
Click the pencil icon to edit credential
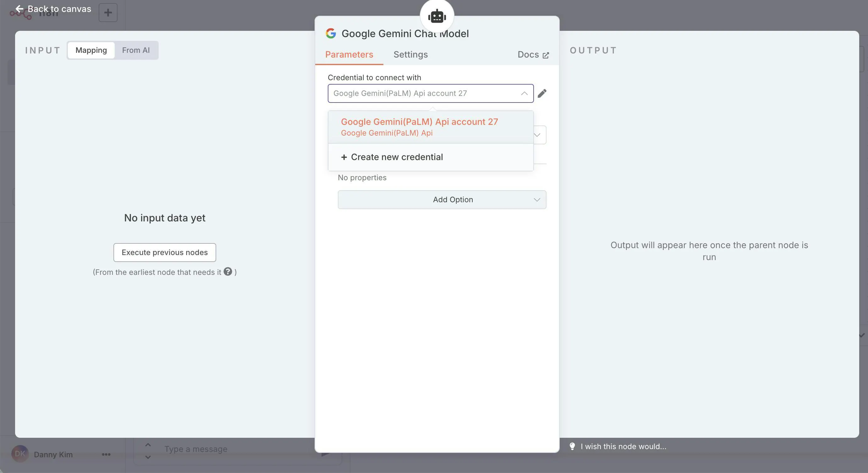click(x=542, y=93)
